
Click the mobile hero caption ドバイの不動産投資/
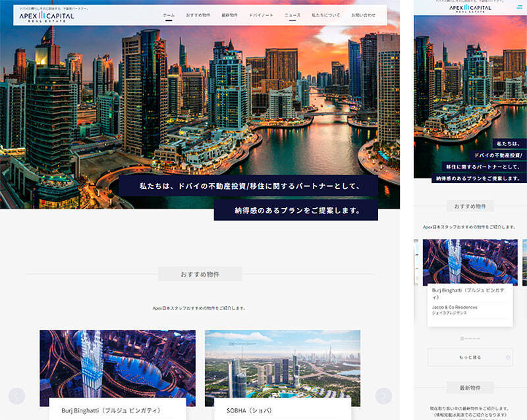[499, 155]
